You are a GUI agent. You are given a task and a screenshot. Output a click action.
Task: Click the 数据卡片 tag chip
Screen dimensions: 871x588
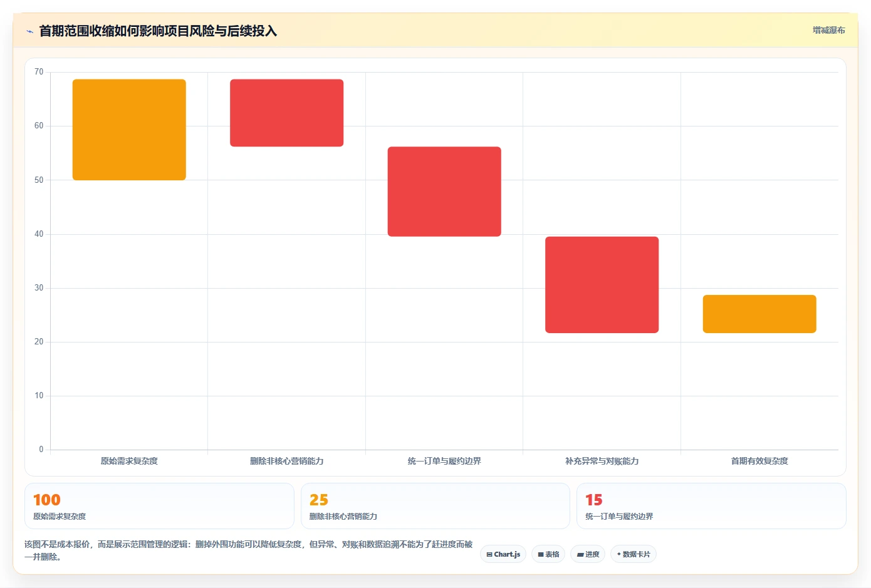[x=633, y=554]
